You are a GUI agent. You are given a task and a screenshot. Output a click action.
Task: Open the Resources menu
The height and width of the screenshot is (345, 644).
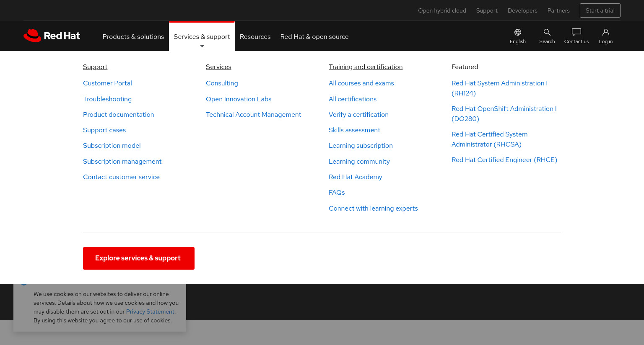point(255,37)
